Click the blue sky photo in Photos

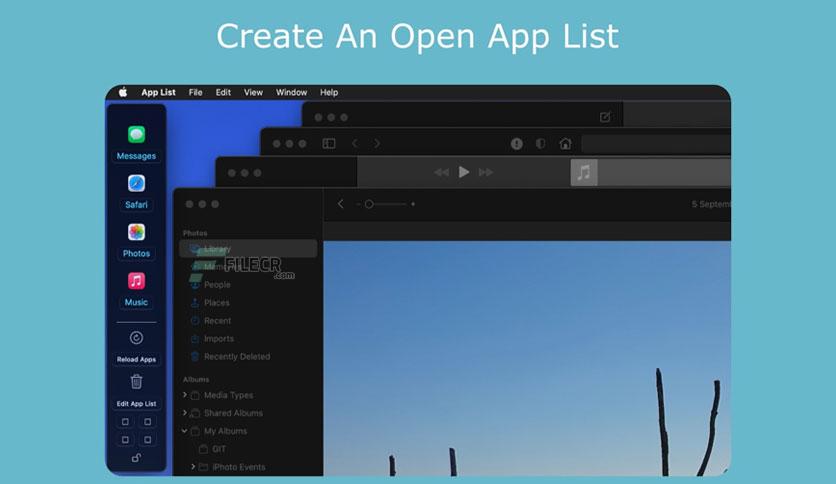click(x=527, y=358)
